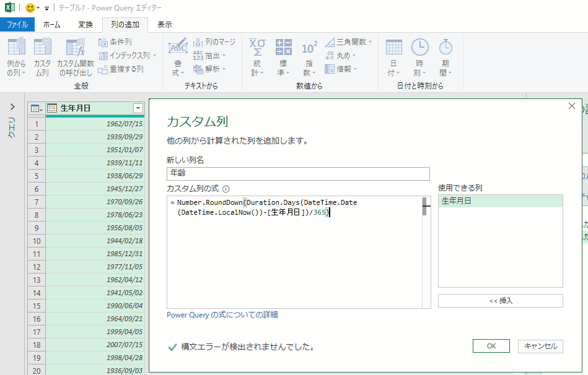The height and width of the screenshot is (375, 588).
Task: Switch to the ホーム ribbon tab
Action: 51,25
